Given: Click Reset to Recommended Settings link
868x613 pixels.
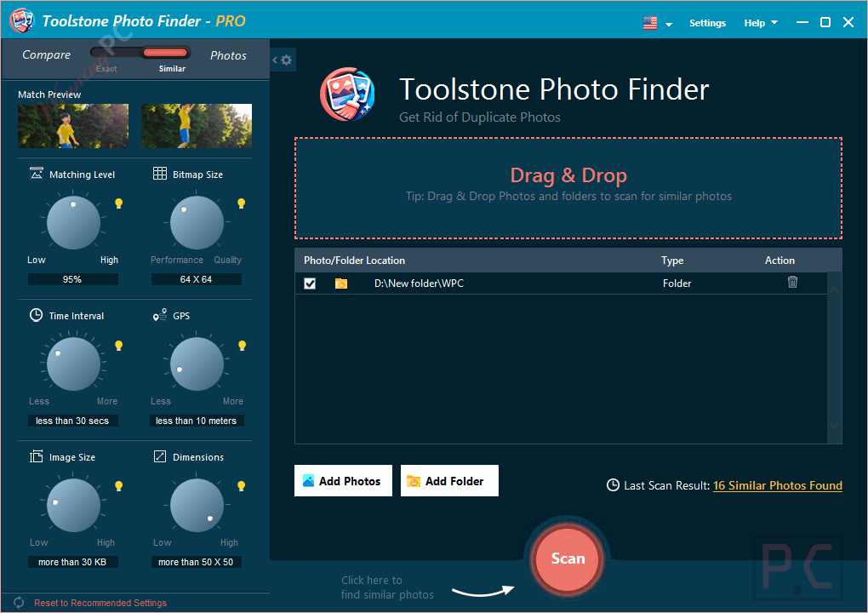Looking at the screenshot, I should point(100,603).
